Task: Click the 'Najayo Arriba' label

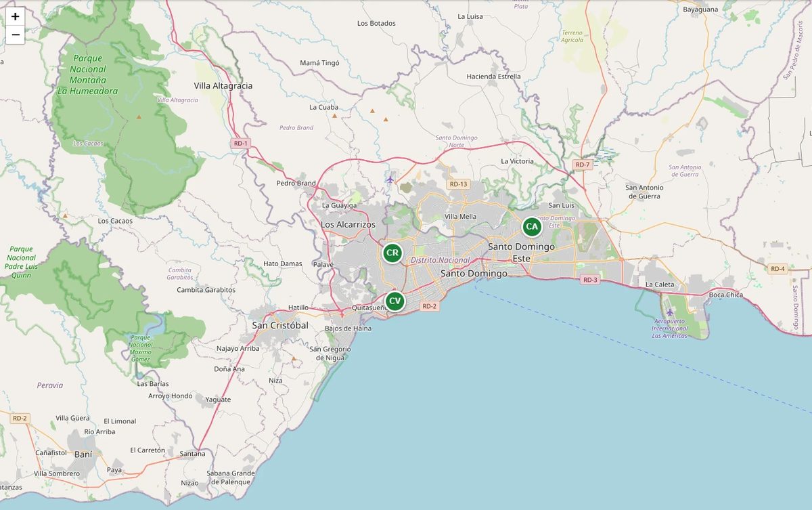Action: [238, 349]
